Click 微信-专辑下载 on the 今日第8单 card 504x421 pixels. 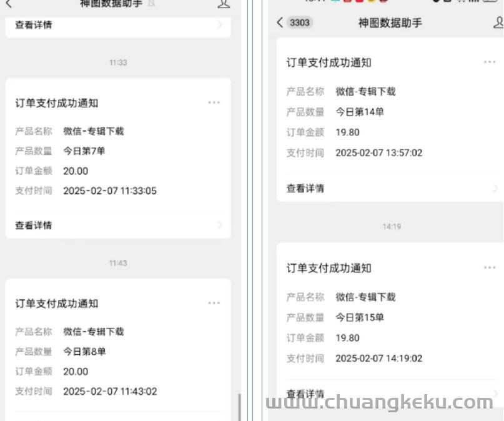94,332
